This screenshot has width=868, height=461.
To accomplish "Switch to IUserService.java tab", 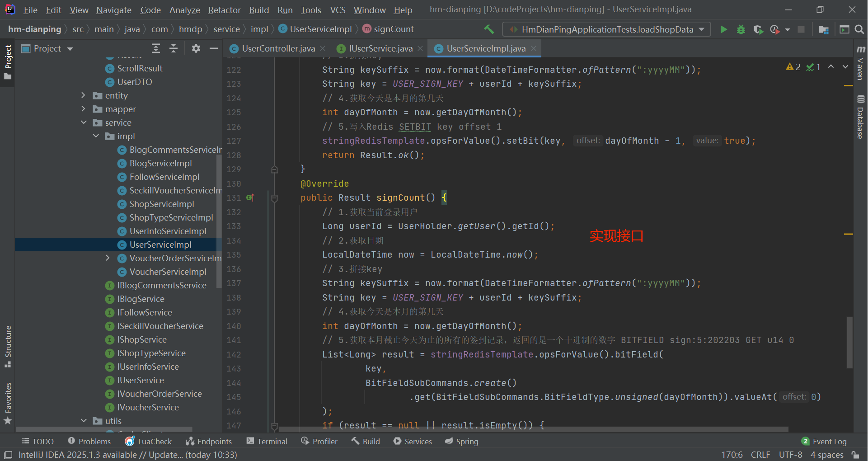I will pyautogui.click(x=381, y=48).
